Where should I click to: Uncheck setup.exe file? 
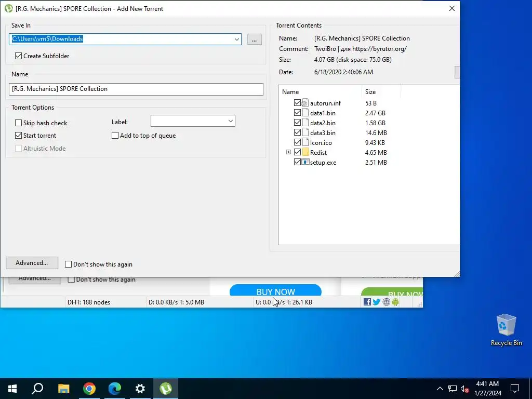[297, 162]
